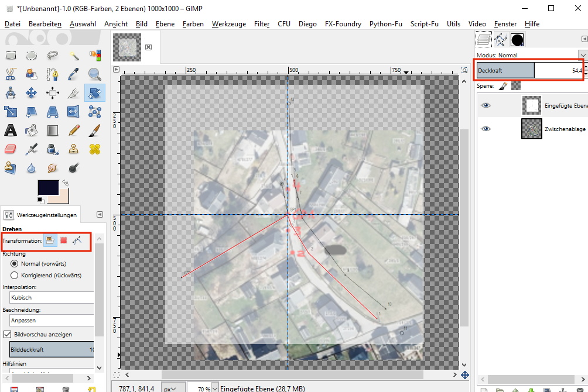This screenshot has width=588, height=392.
Task: Toggle visibility of Eingefügte Ebene layer
Action: 486,105
